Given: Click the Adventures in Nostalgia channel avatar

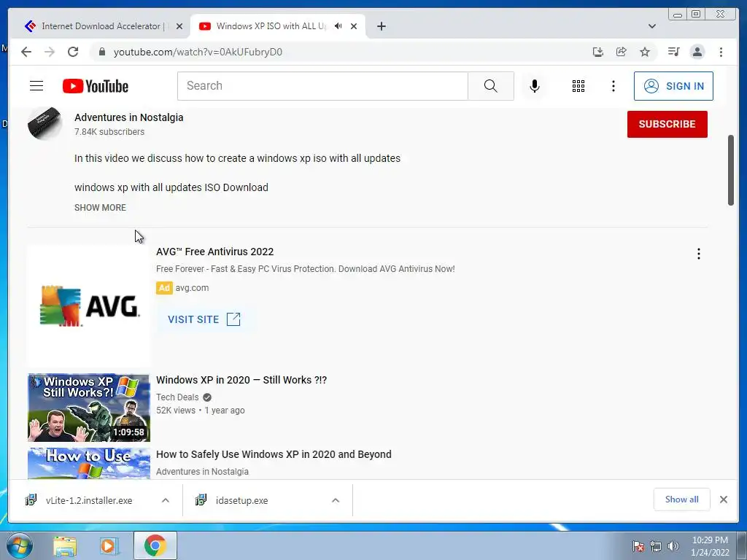Looking at the screenshot, I should tap(44, 123).
